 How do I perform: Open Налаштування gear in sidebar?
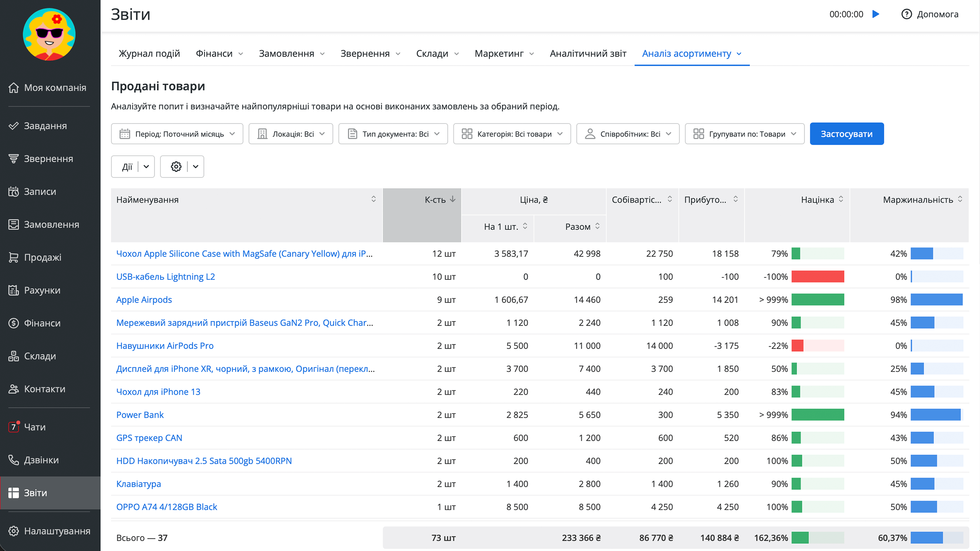pyautogui.click(x=14, y=531)
